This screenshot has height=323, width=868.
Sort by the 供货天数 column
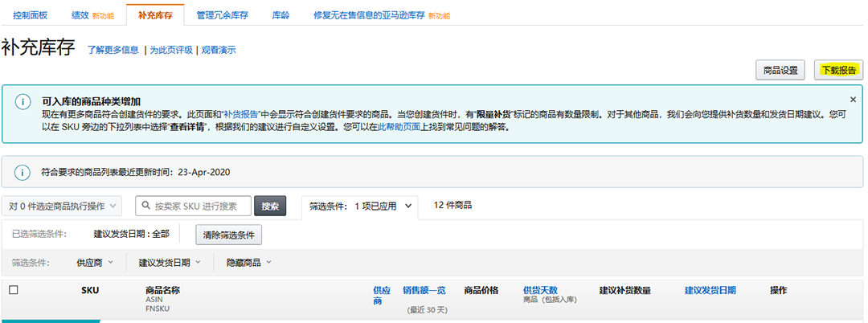point(540,290)
